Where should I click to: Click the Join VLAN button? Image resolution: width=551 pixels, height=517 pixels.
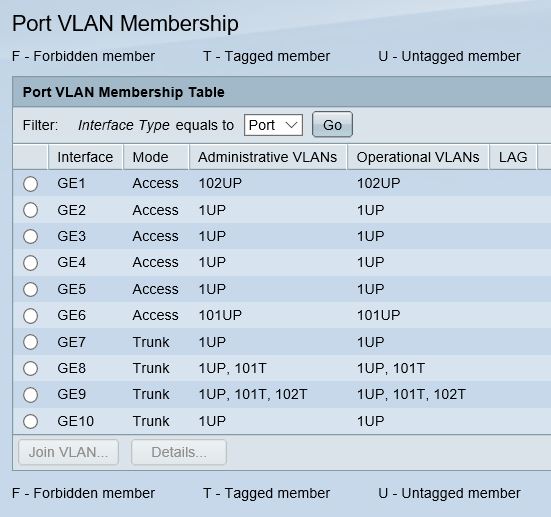point(69,452)
